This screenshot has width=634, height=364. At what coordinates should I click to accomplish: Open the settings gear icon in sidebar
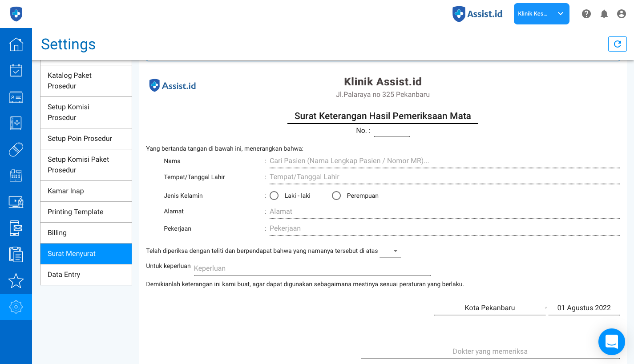[x=16, y=307]
